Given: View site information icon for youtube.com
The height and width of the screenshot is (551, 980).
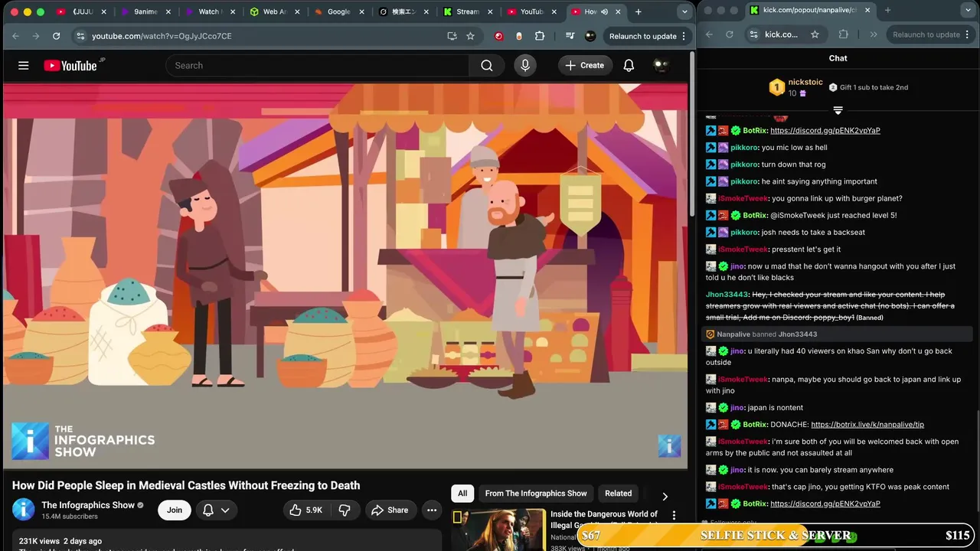Looking at the screenshot, I should (80, 36).
